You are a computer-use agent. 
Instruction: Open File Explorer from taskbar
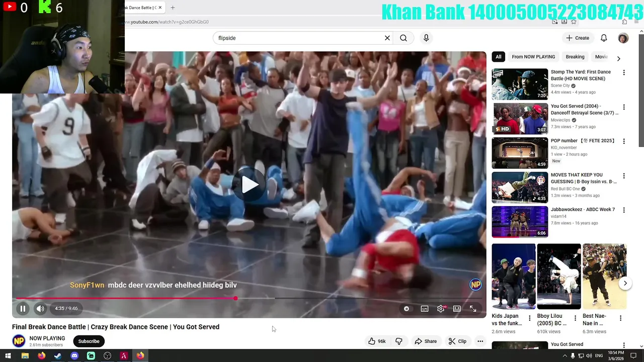click(25, 356)
